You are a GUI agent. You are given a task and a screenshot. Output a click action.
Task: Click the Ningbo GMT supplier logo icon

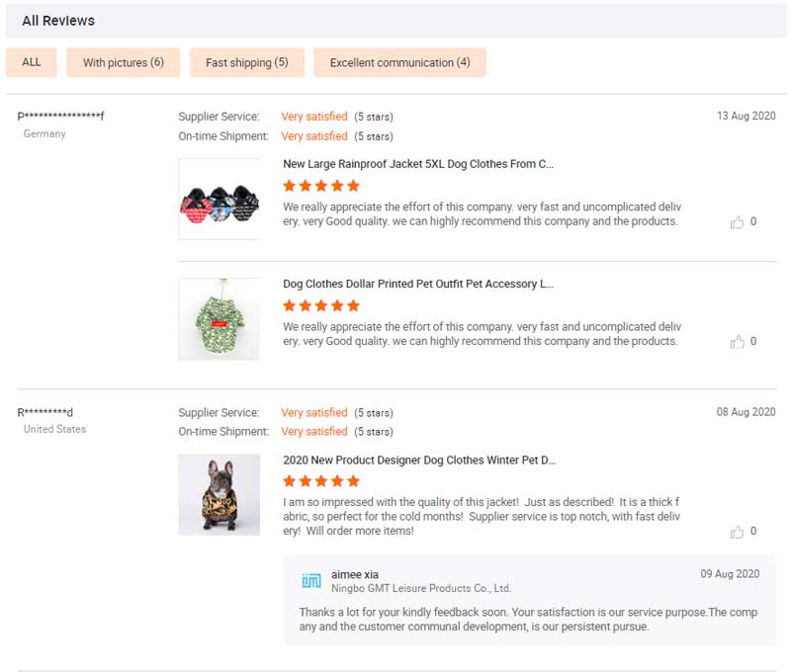(311, 580)
